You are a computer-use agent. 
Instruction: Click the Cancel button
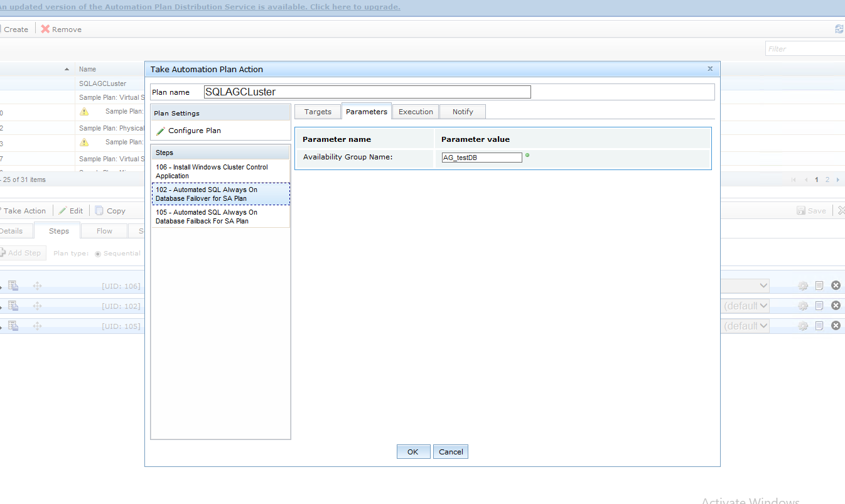(451, 452)
